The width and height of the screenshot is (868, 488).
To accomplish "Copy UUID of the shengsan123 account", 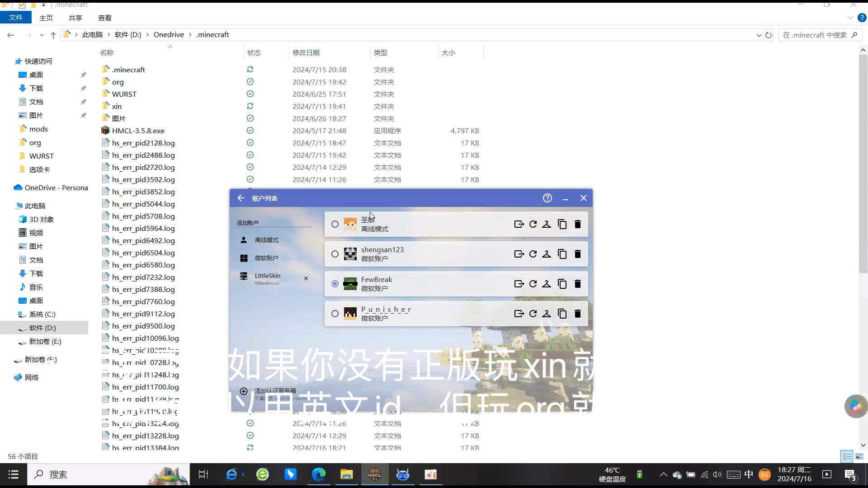I will point(562,254).
